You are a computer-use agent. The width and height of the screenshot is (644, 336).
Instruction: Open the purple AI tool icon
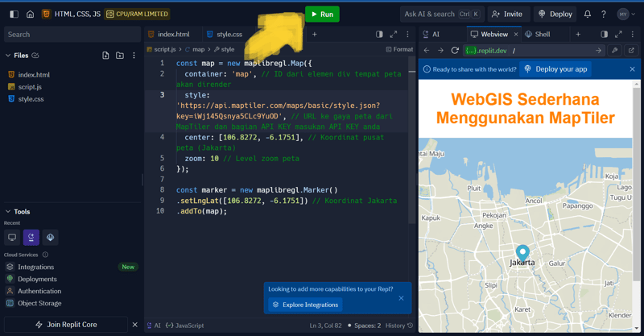tap(31, 238)
